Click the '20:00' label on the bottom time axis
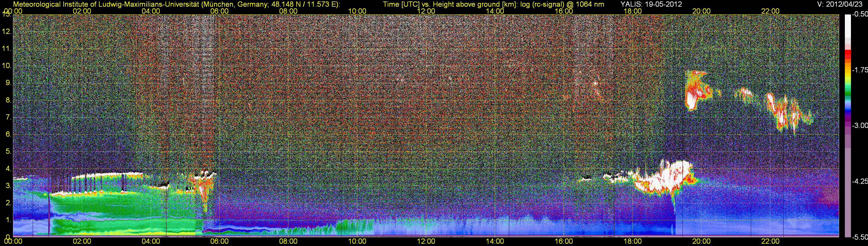This screenshot has height=246, width=868. (x=702, y=241)
